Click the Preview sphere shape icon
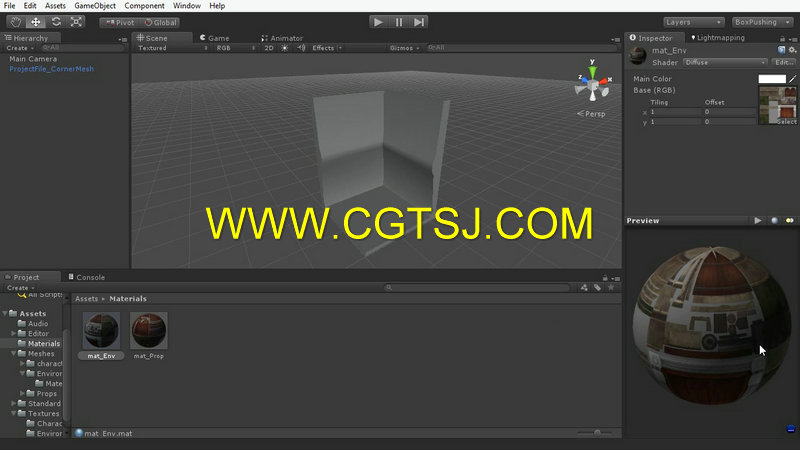 pos(774,220)
